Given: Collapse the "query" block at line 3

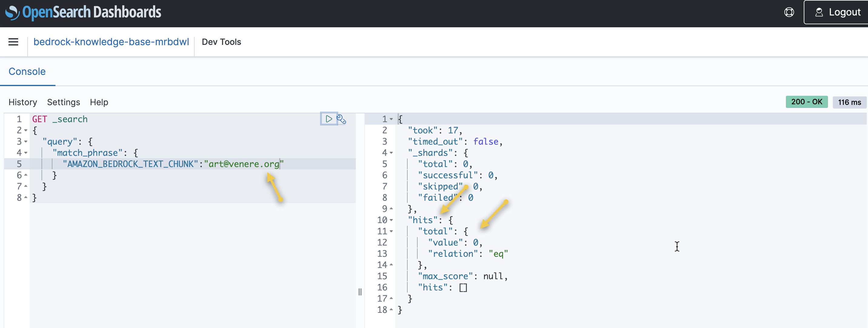Looking at the screenshot, I should (x=26, y=142).
